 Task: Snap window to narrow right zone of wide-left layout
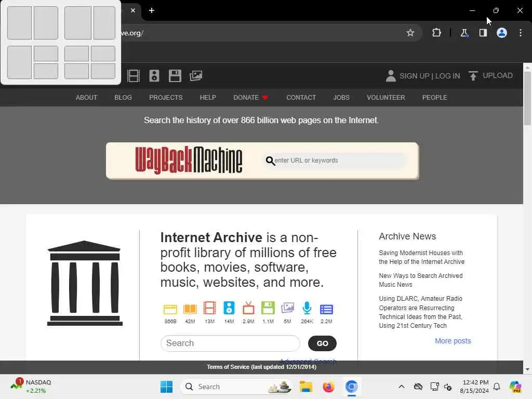[x=104, y=23]
